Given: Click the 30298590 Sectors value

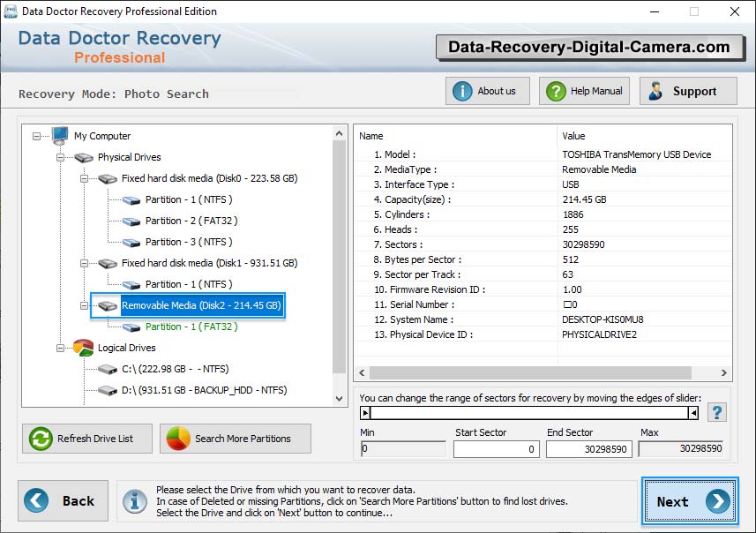Looking at the screenshot, I should click(x=583, y=244).
